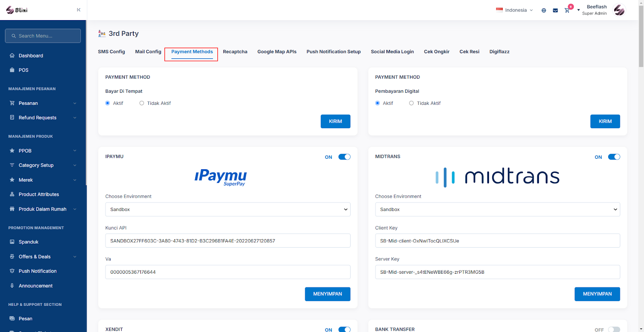Click MENYIMPAN in the iPaymu card
This screenshot has width=644, height=332.
pyautogui.click(x=328, y=294)
